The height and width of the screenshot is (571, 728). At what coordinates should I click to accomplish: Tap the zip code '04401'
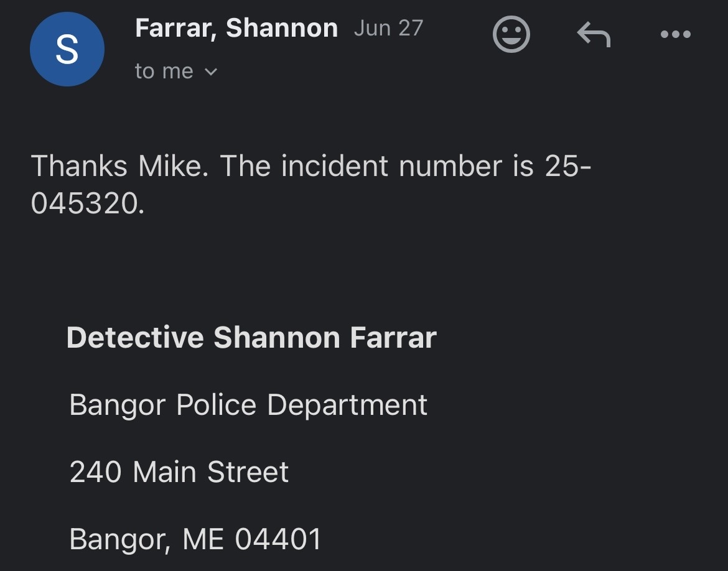tap(278, 539)
